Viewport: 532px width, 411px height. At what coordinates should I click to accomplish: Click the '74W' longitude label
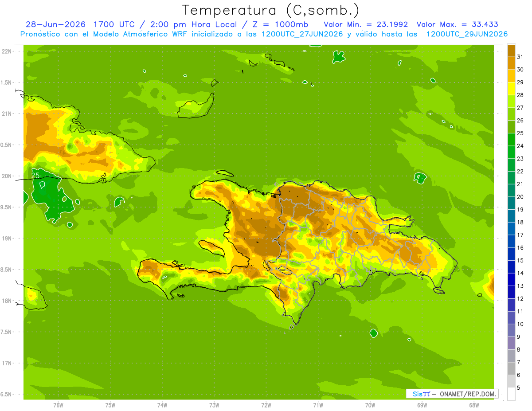coord(162,405)
